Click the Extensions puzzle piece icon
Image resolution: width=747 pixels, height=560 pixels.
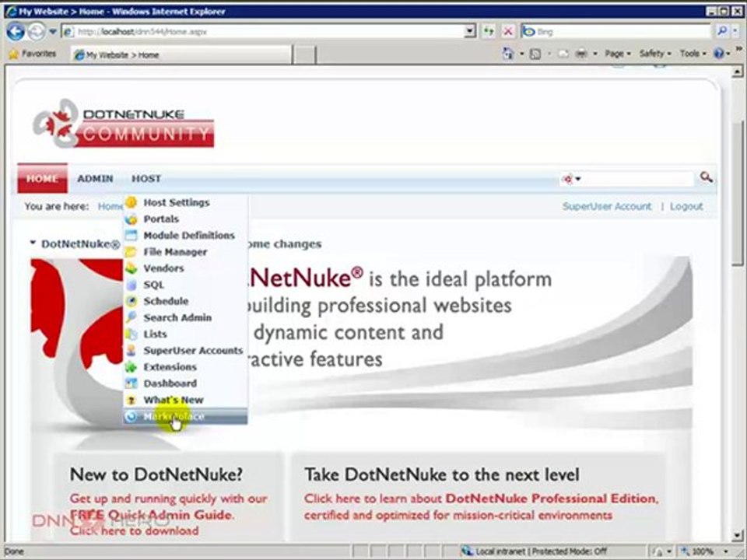coord(131,366)
